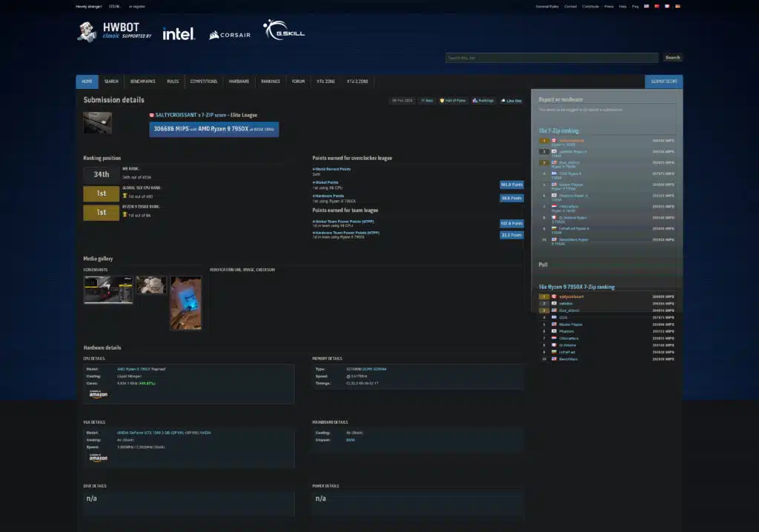The width and height of the screenshot is (759, 532).
Task: Open the Search menu tab
Action: click(x=111, y=82)
